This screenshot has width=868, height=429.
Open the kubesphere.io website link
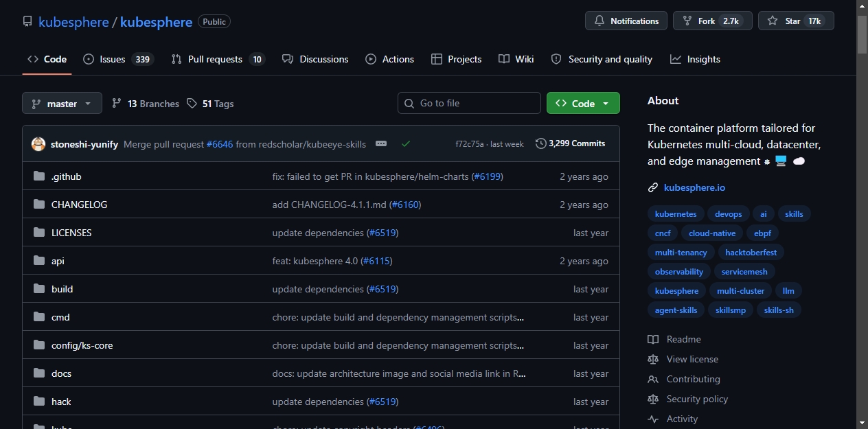tap(694, 187)
